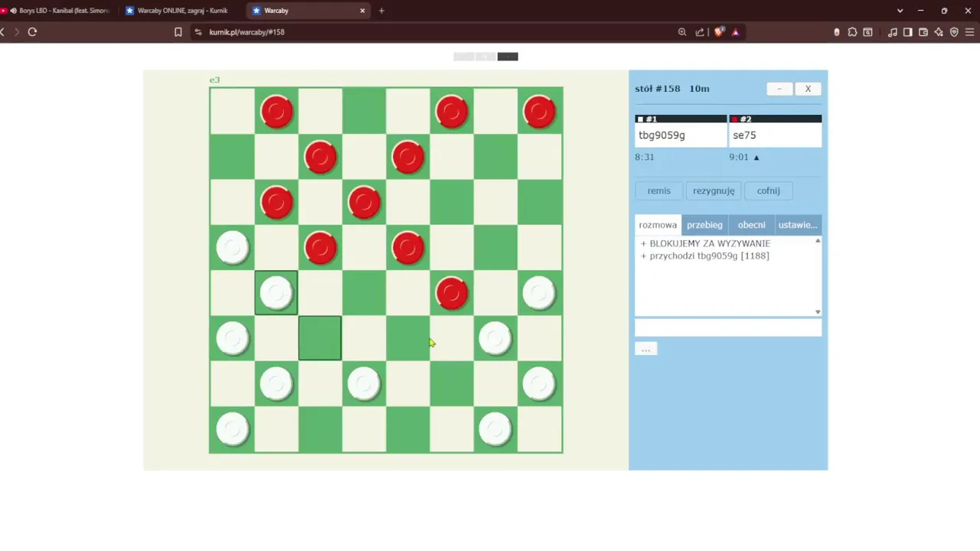Viewport: 980px width, 551px height.
Task: Open site settings icon beside the URL
Action: pyautogui.click(x=198, y=32)
